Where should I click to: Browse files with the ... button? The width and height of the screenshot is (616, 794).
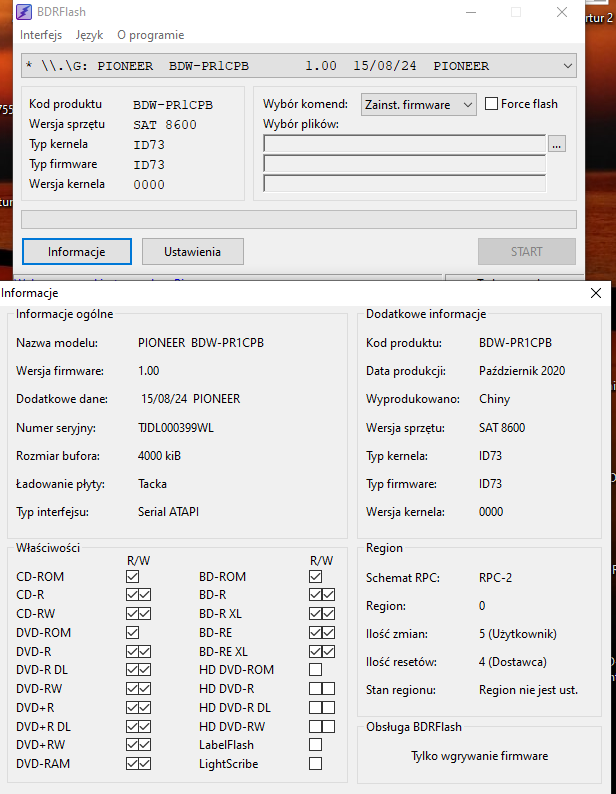pos(557,144)
